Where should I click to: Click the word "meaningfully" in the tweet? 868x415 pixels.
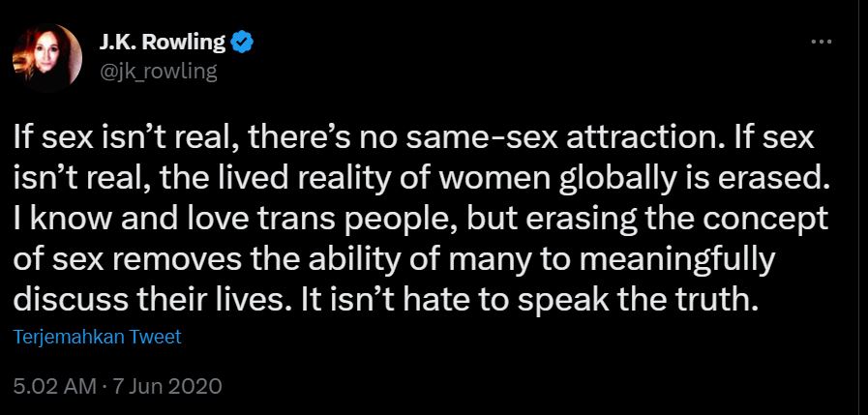click(x=681, y=260)
